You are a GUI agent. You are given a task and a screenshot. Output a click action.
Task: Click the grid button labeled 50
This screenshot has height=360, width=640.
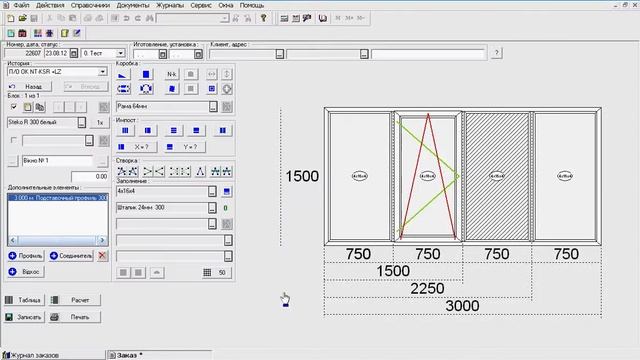point(217,273)
